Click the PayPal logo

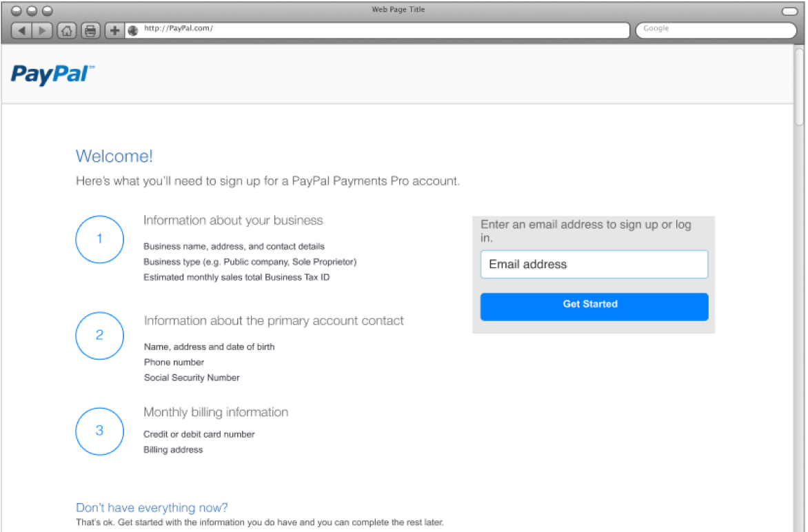pos(52,74)
